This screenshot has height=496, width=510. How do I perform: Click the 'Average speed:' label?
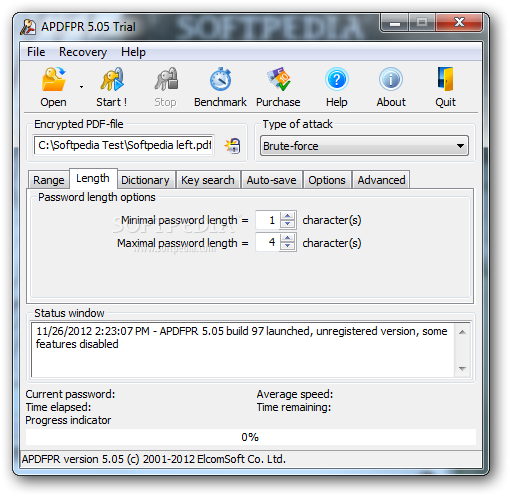295,394
